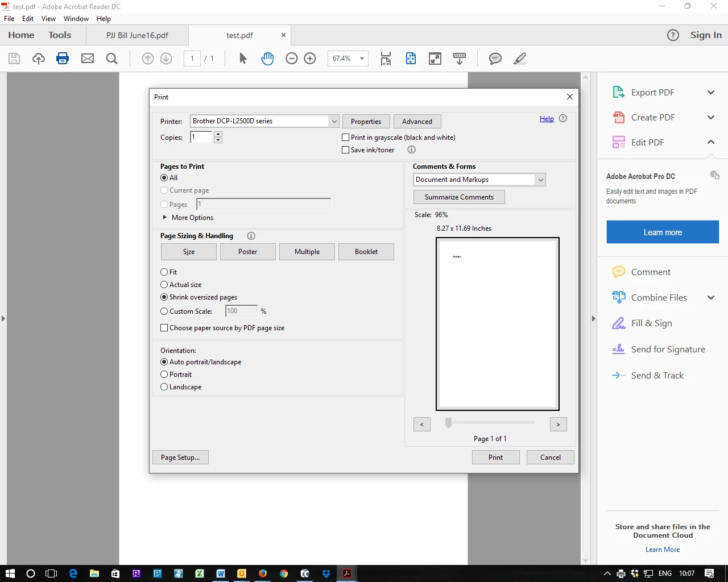Open help question mark in top bar
This screenshot has height=582, width=728.
pos(673,35)
